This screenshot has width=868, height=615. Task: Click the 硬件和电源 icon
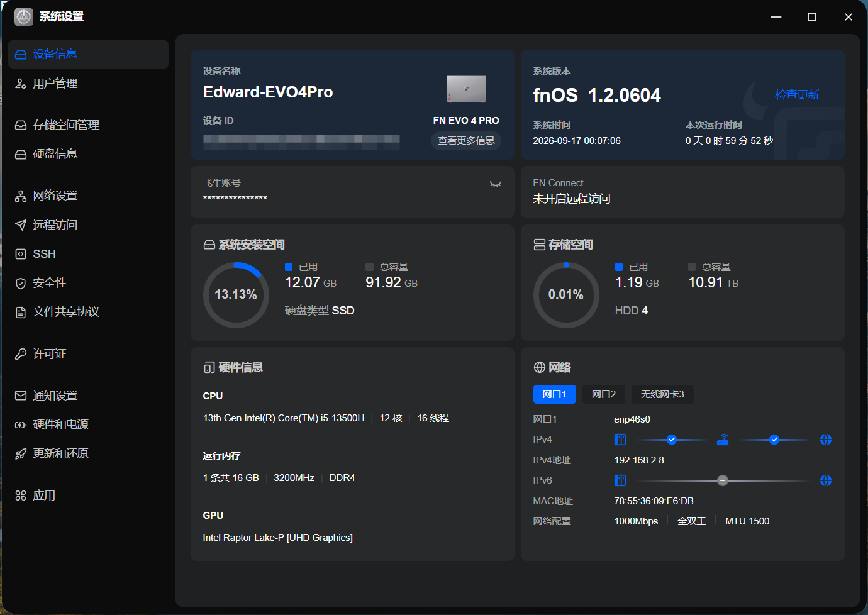(21, 425)
